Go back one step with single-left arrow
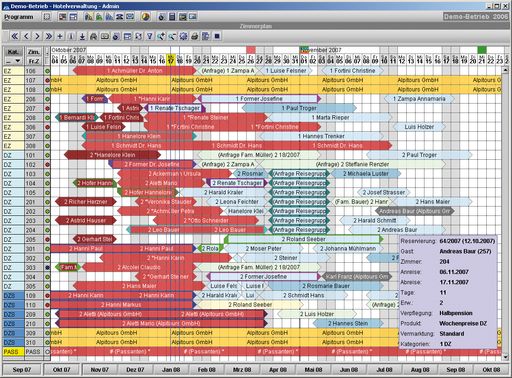The width and height of the screenshot is (512, 378). 26,36
